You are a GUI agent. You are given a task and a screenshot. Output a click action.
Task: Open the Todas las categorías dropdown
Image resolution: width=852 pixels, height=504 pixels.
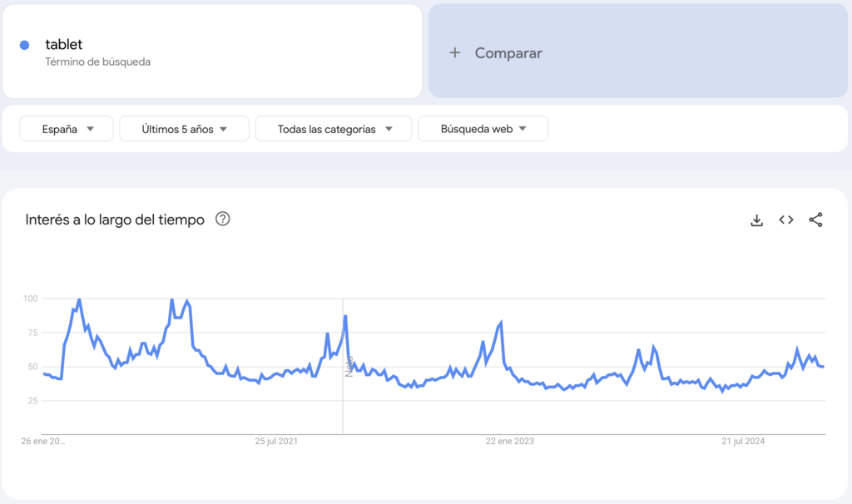point(333,128)
